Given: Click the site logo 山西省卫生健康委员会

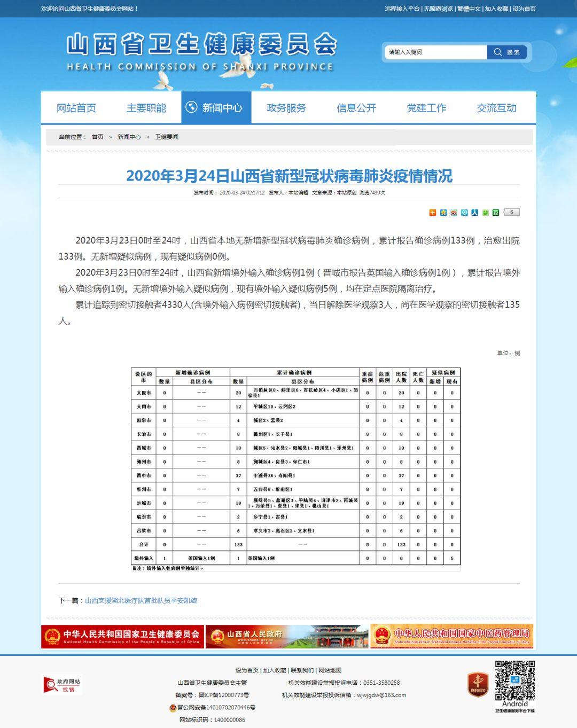Looking at the screenshot, I should click(201, 52).
